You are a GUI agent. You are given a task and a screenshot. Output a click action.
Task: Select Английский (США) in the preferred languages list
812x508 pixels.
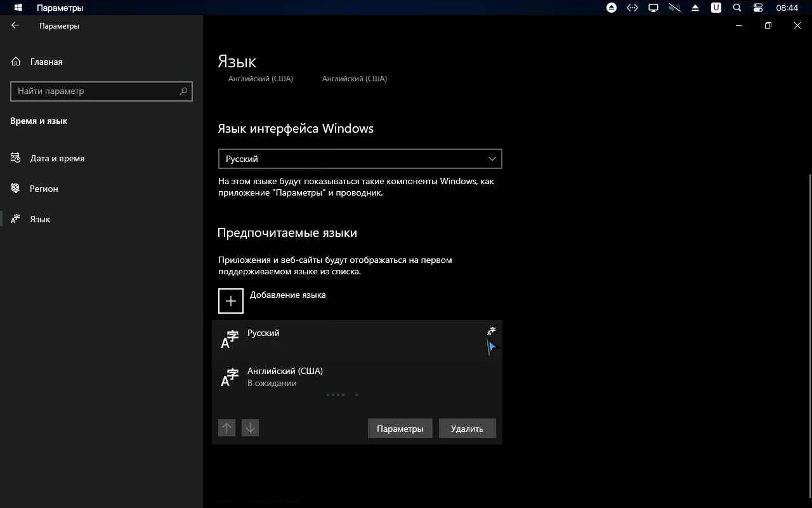tap(357, 377)
